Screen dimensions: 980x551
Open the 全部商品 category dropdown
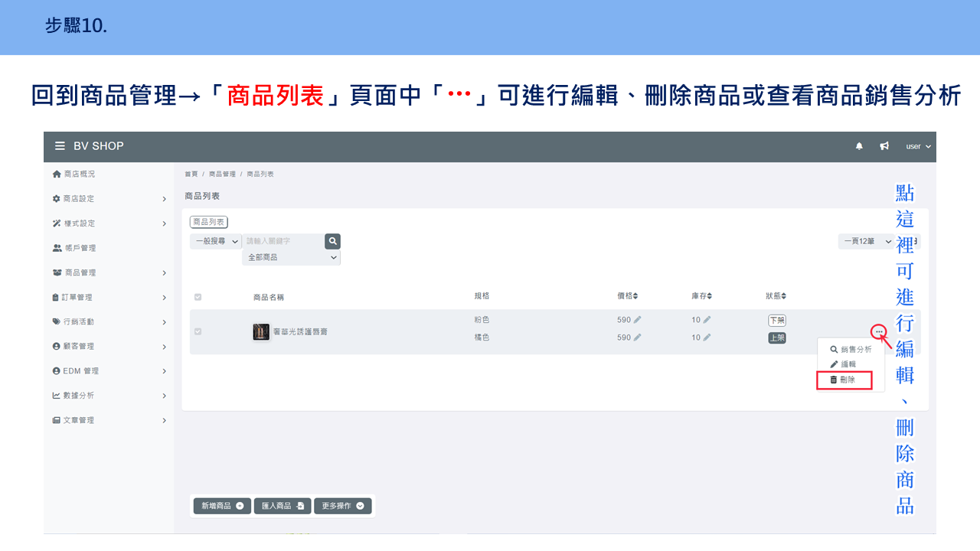(291, 258)
